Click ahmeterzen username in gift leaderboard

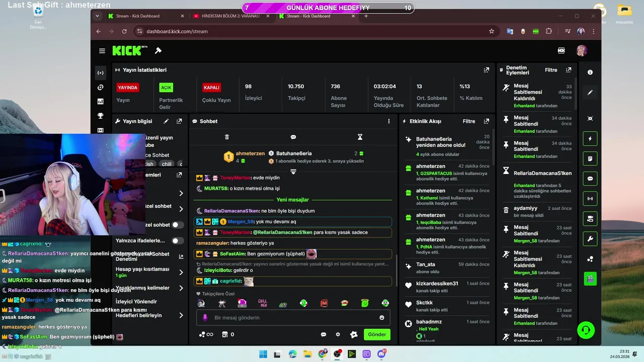pos(250,153)
